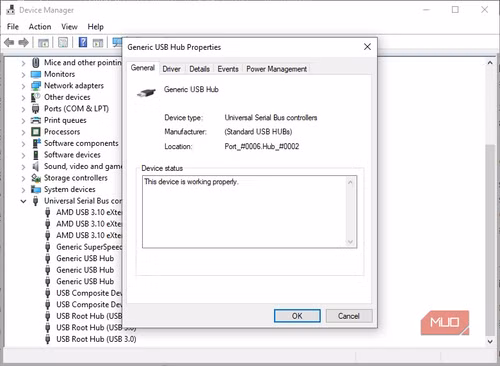Expand the Mice and other pointing devices node

coord(23,63)
